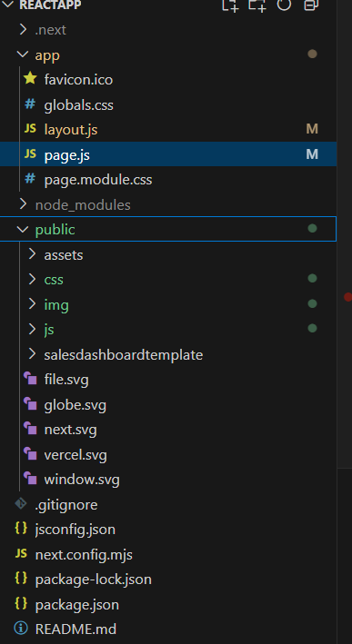Open the layout.js file
Viewport: 352px width, 644px height.
coord(71,130)
